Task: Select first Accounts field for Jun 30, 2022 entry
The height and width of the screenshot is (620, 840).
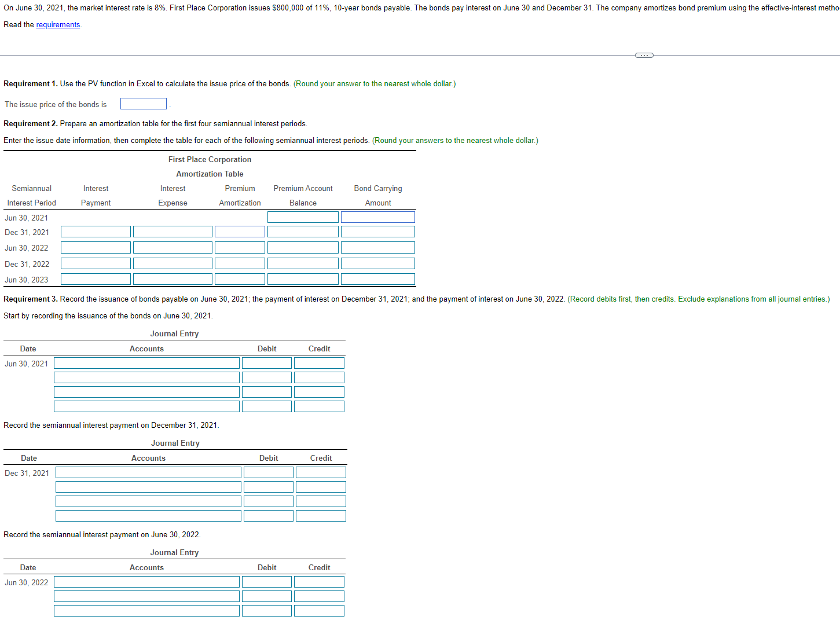Action: (x=146, y=581)
